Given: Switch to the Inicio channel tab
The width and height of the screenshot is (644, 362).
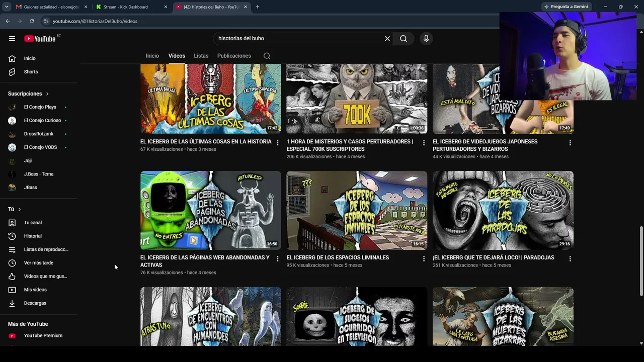Looking at the screenshot, I should pyautogui.click(x=152, y=56).
